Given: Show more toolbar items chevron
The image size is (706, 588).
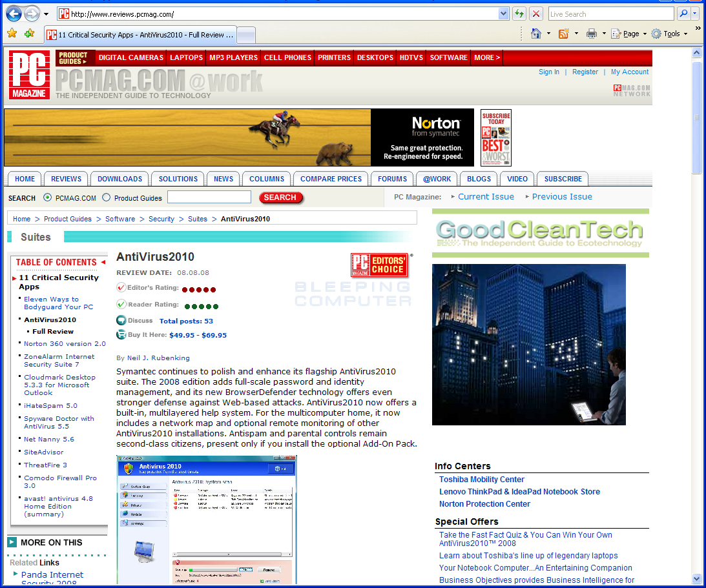Looking at the screenshot, I should pyautogui.click(x=698, y=28).
